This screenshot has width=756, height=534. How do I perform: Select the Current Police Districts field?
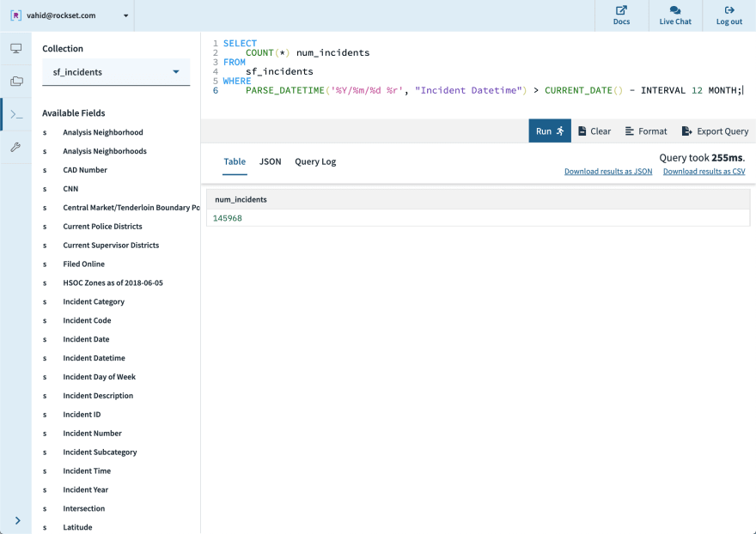102,227
